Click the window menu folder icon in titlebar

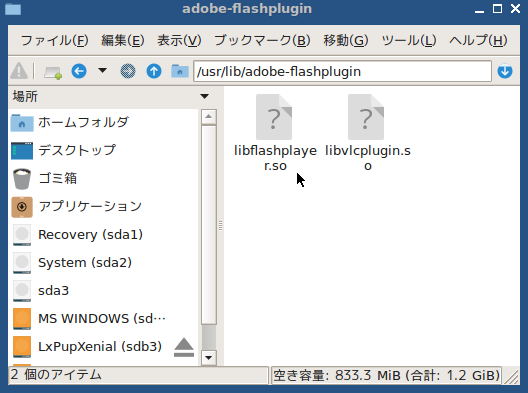[x=13, y=9]
